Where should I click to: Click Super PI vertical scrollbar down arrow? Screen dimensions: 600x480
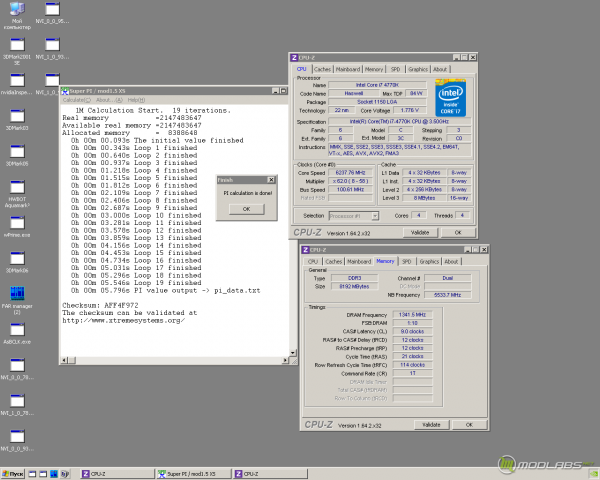coord(293,353)
